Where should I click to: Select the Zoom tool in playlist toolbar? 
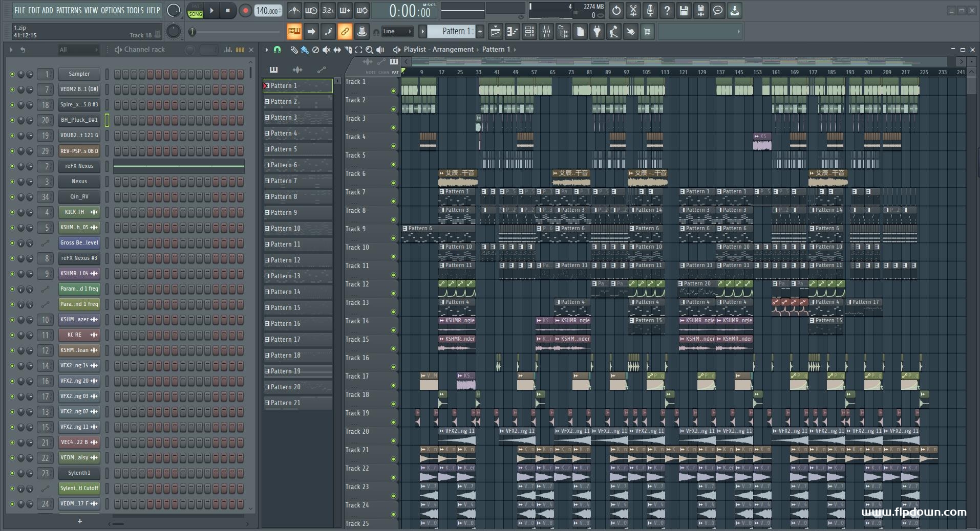[369, 50]
